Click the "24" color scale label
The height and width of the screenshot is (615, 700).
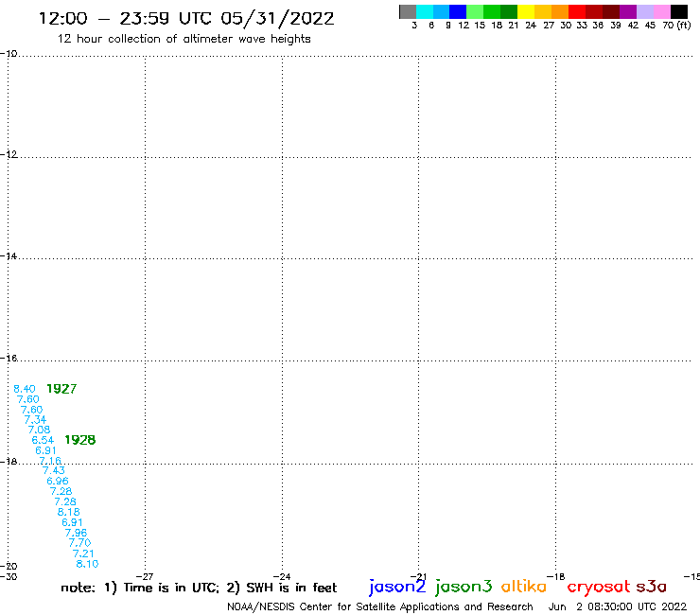click(531, 26)
